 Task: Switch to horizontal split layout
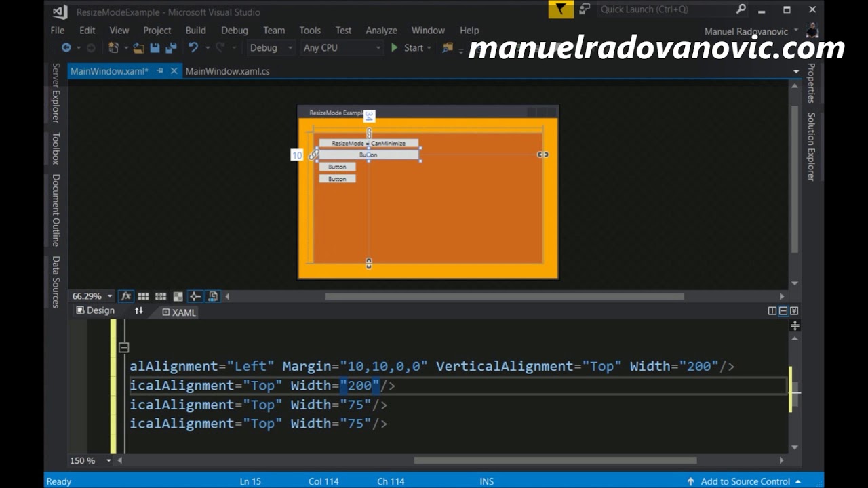(x=783, y=311)
